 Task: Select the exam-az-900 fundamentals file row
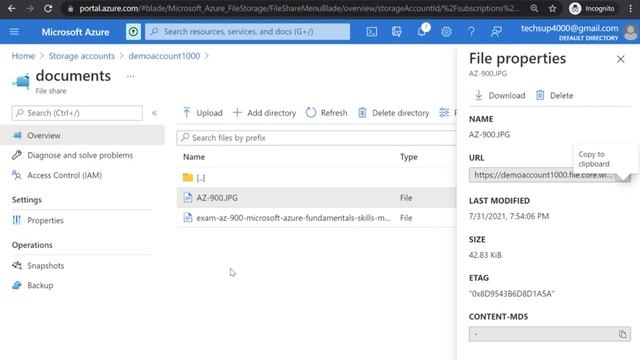(x=316, y=218)
